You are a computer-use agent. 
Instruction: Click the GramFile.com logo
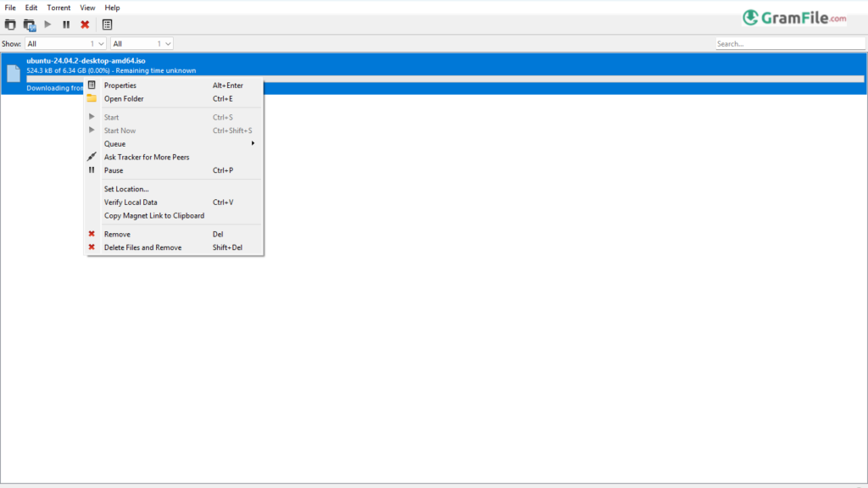click(x=794, y=18)
